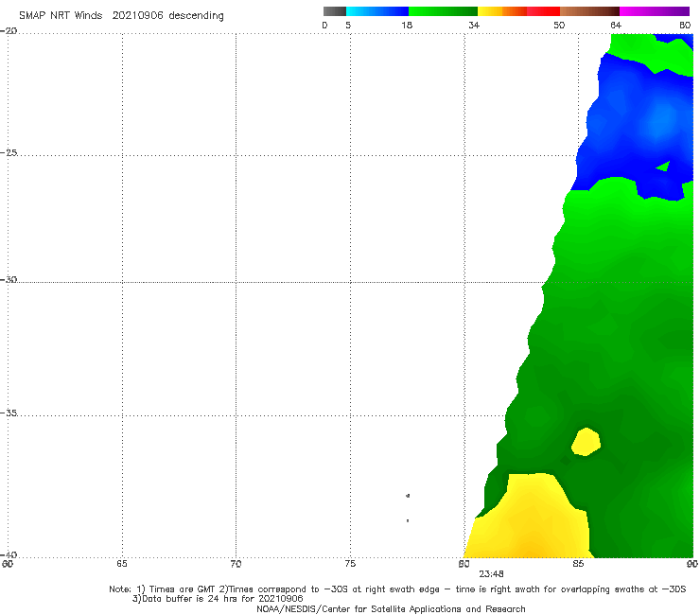The width and height of the screenshot is (700, 615).
Task: Click the color bar label '64'
Action: (x=616, y=25)
